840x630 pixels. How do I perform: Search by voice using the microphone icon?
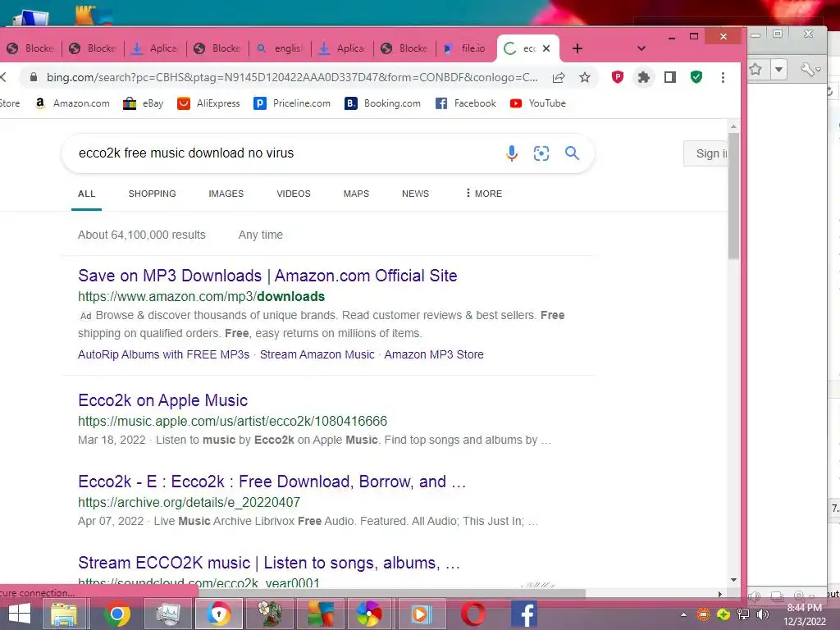512,153
